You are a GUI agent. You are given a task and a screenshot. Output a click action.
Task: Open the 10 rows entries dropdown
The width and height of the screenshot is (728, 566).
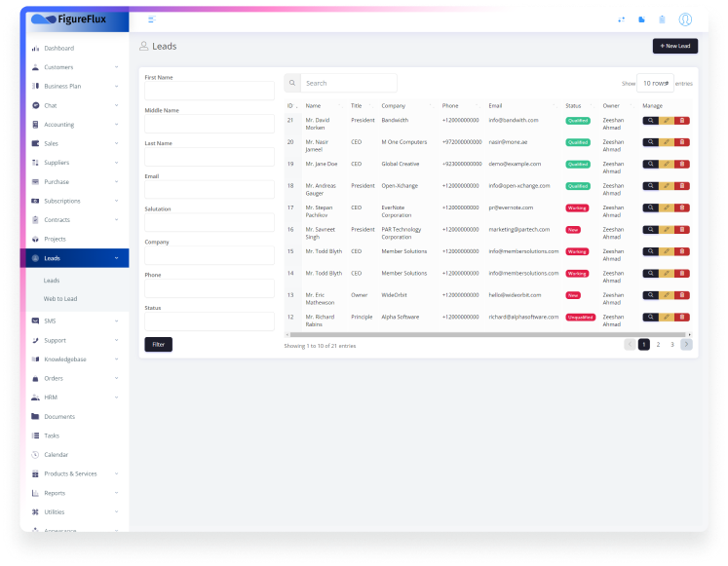(x=655, y=83)
